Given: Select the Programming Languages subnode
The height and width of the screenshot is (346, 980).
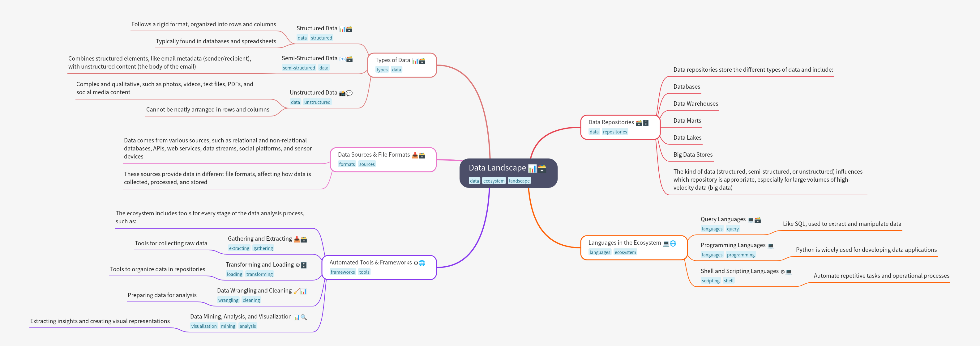Looking at the screenshot, I should 737,250.
